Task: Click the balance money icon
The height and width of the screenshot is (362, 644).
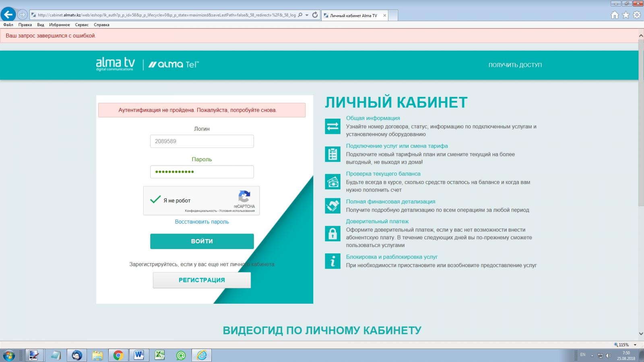Action: coord(332,182)
